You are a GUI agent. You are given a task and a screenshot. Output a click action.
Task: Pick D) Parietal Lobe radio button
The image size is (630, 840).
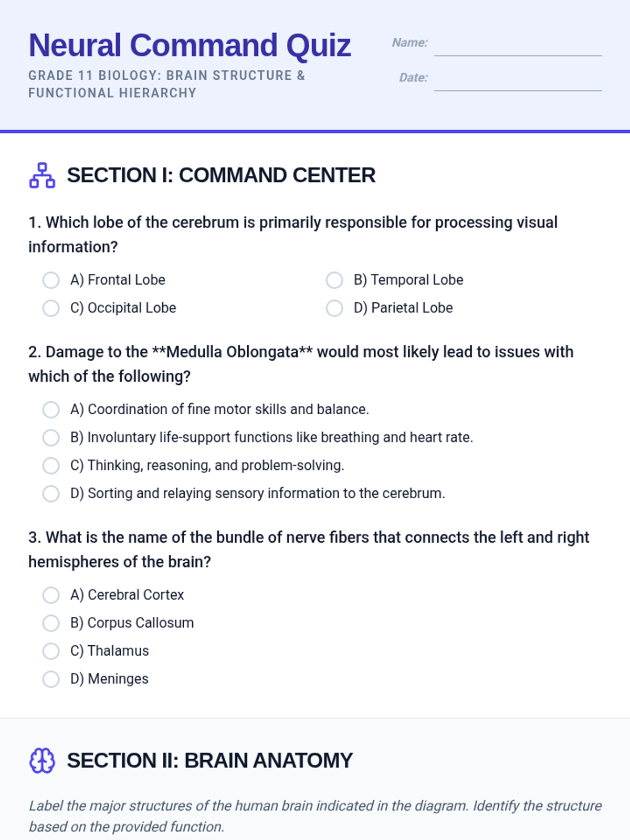[x=334, y=308]
